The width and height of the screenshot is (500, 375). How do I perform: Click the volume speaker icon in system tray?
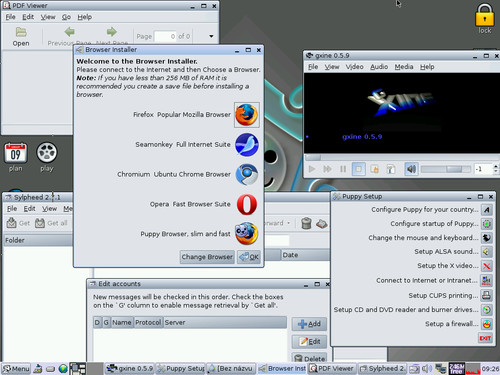(x=426, y=369)
